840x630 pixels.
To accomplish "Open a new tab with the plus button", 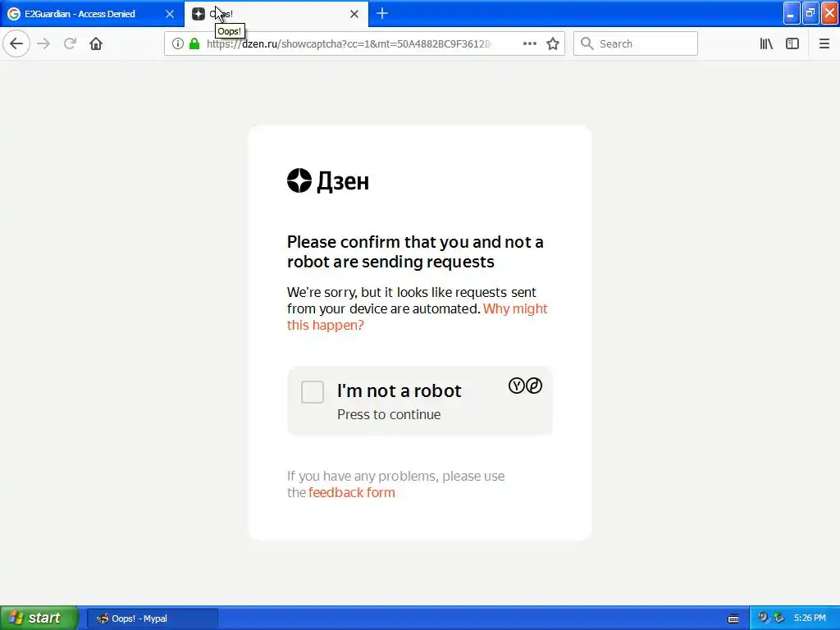I will point(382,13).
